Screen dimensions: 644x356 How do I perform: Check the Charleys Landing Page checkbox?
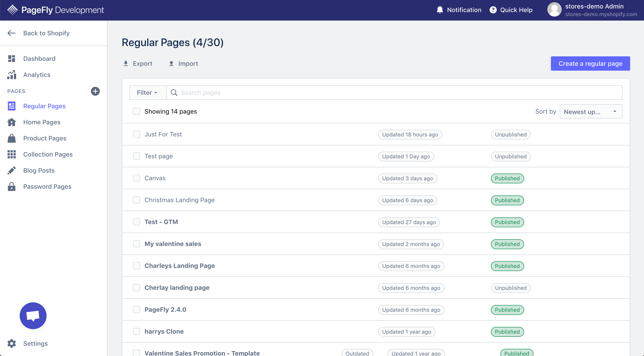(x=136, y=266)
